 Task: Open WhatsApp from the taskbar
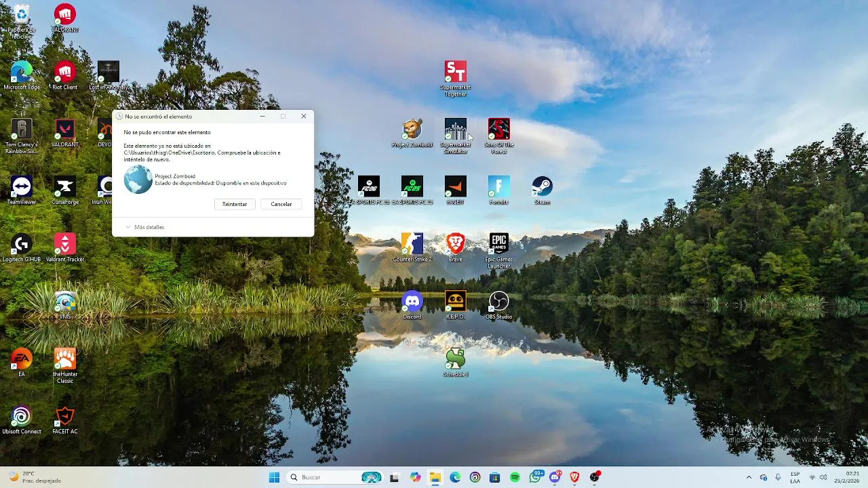click(x=535, y=477)
